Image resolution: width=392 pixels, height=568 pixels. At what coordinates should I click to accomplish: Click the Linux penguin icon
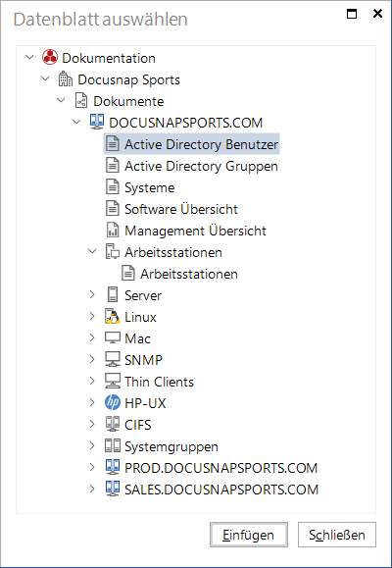click(113, 317)
